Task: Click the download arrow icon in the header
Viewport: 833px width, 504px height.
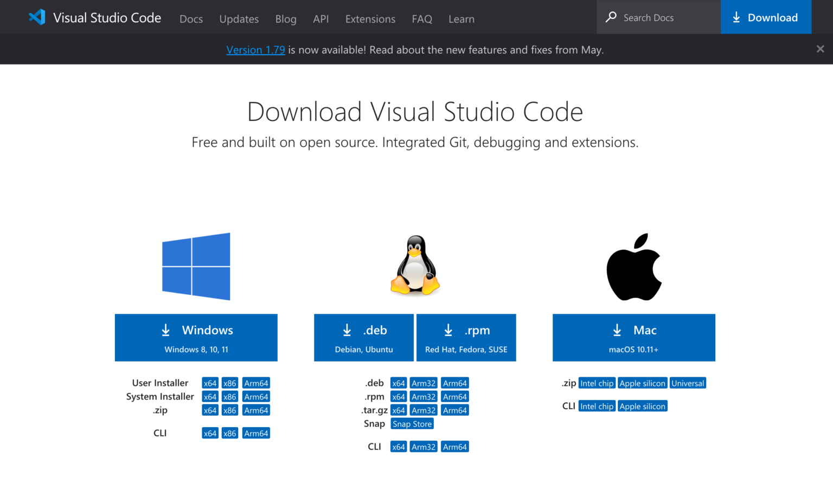Action: [x=736, y=17]
